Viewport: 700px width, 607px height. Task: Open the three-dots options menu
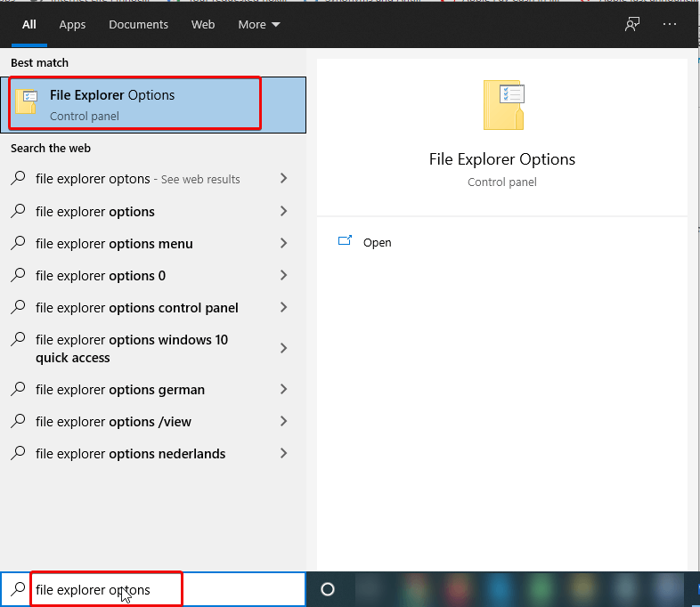pyautogui.click(x=669, y=24)
